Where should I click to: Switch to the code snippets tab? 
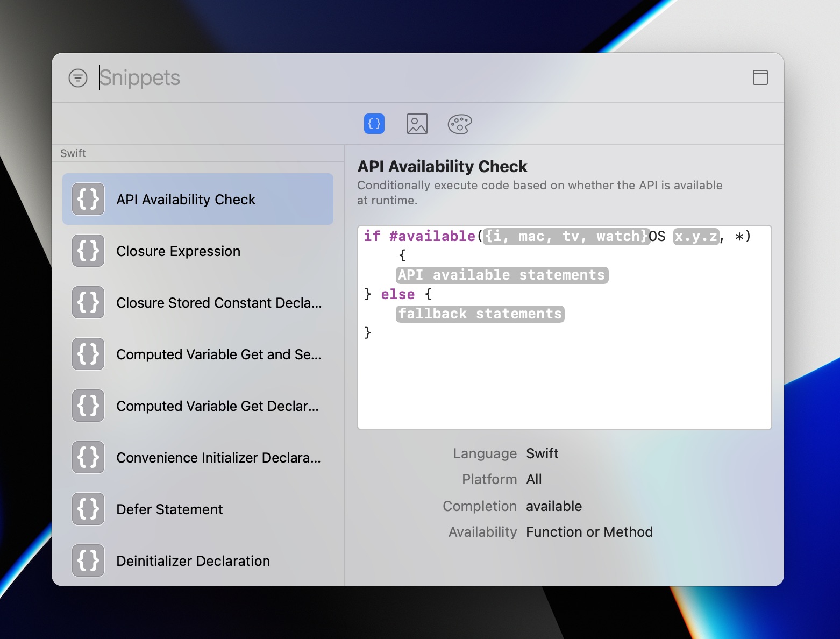(374, 124)
